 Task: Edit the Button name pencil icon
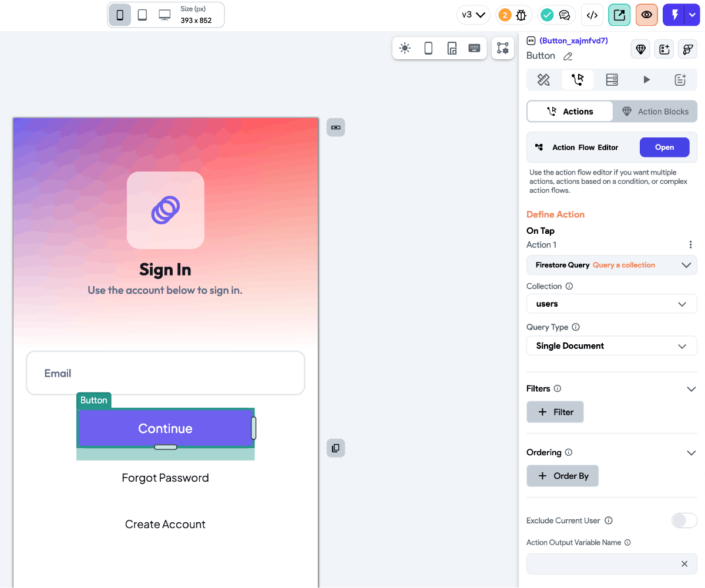(568, 56)
